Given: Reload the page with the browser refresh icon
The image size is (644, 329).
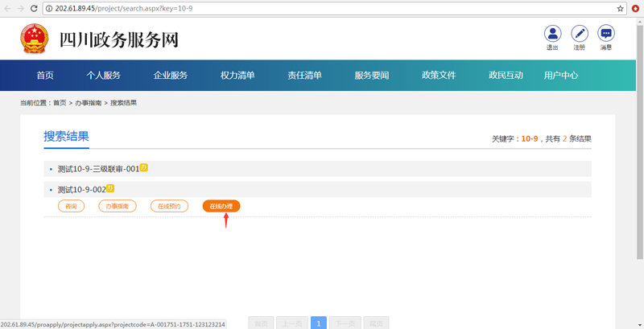Looking at the screenshot, I should 34,8.
